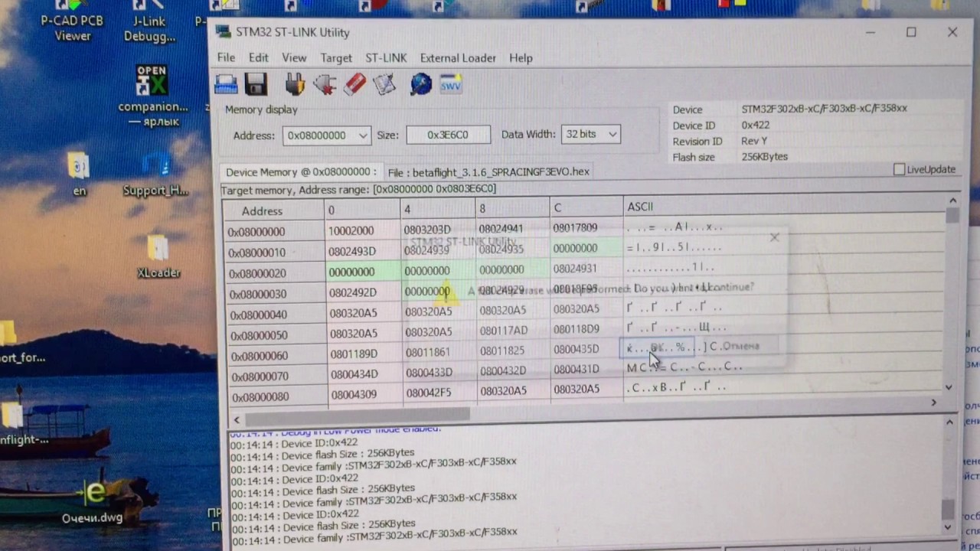Open the ST-LINK menu
Image resolution: width=980 pixels, height=551 pixels.
pyautogui.click(x=386, y=58)
